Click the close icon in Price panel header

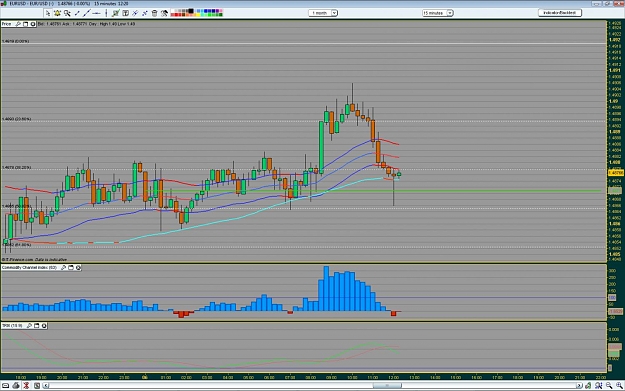click(x=33, y=24)
